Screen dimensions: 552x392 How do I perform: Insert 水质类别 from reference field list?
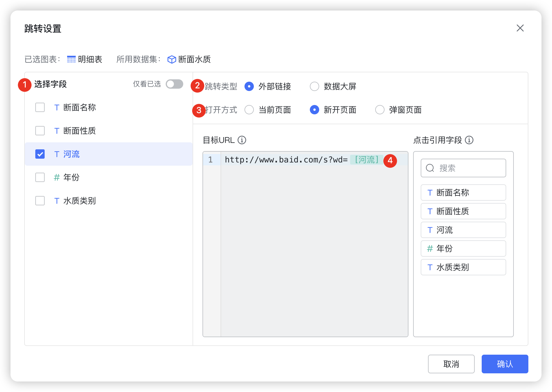coord(463,267)
